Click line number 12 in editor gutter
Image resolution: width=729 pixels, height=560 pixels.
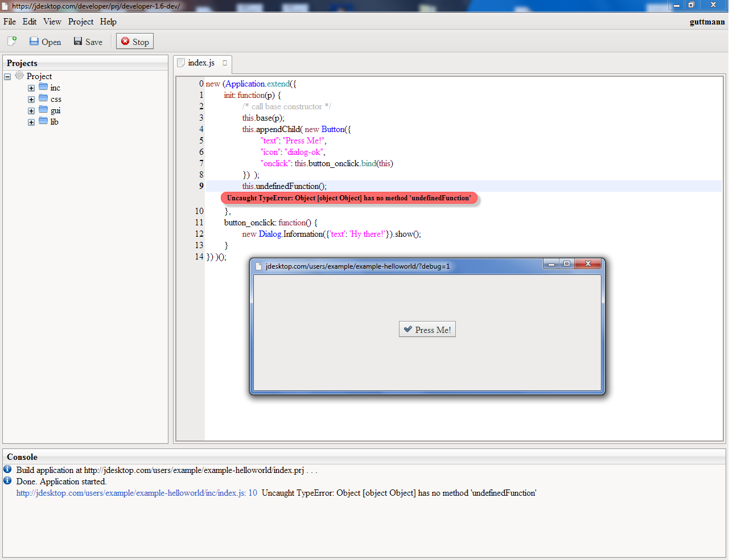click(x=199, y=234)
